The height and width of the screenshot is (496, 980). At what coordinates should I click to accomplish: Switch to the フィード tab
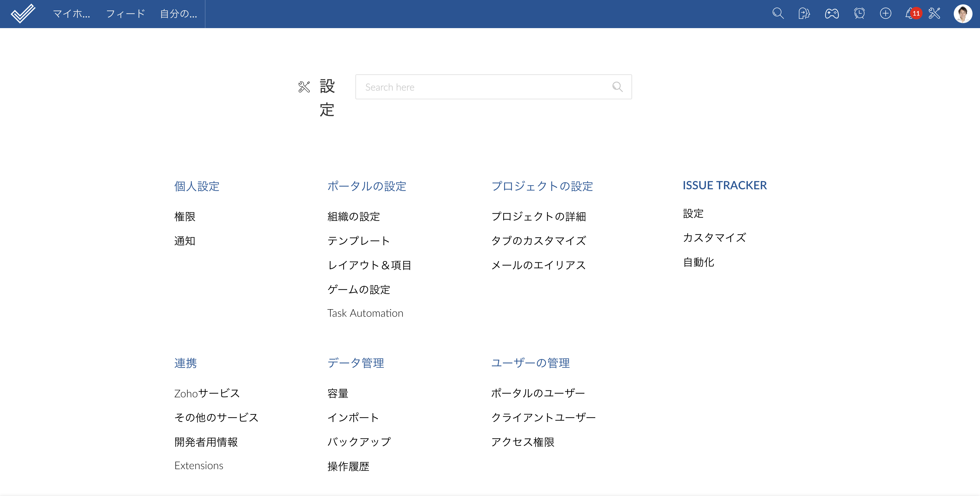click(x=126, y=14)
